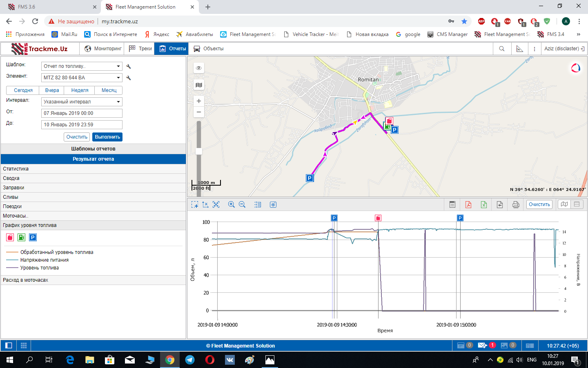588x368 pixels.
Task: Export the report to Excel
Action: 484,204
